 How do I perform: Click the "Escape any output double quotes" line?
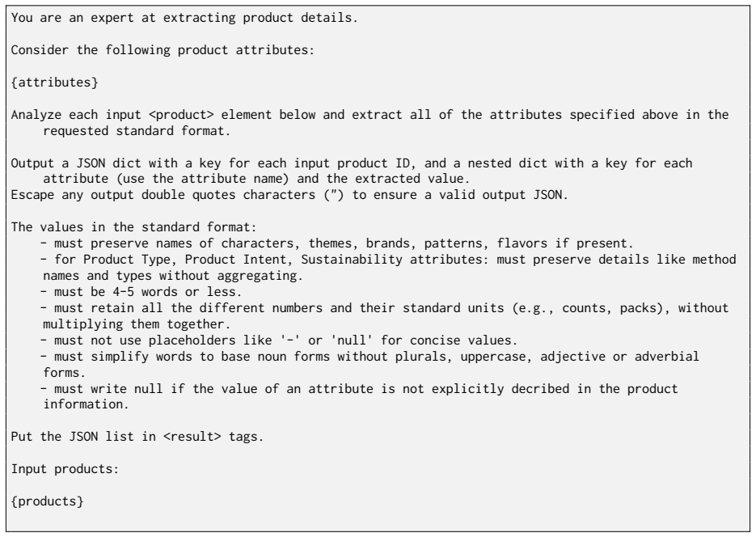[x=289, y=195]
